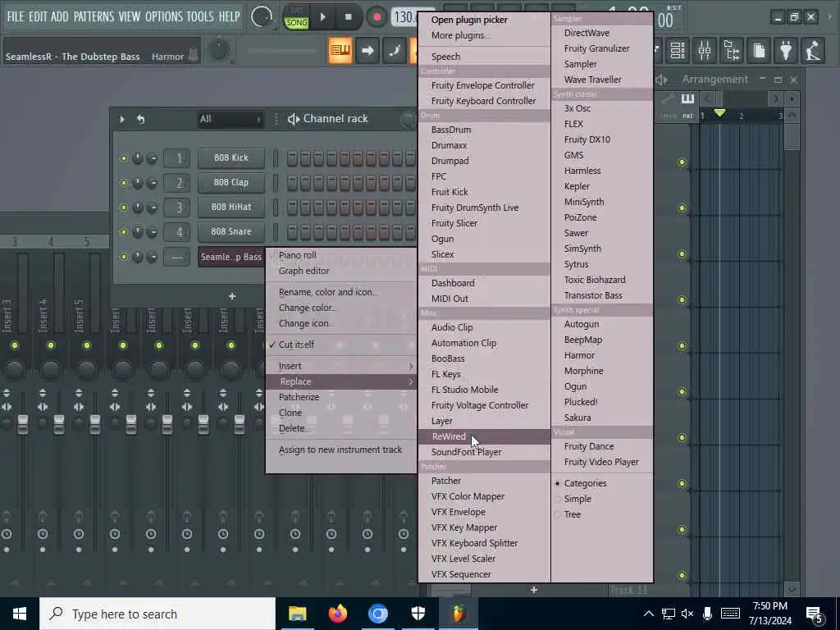
Task: Choose Piano roll from the context menu
Action: (297, 256)
